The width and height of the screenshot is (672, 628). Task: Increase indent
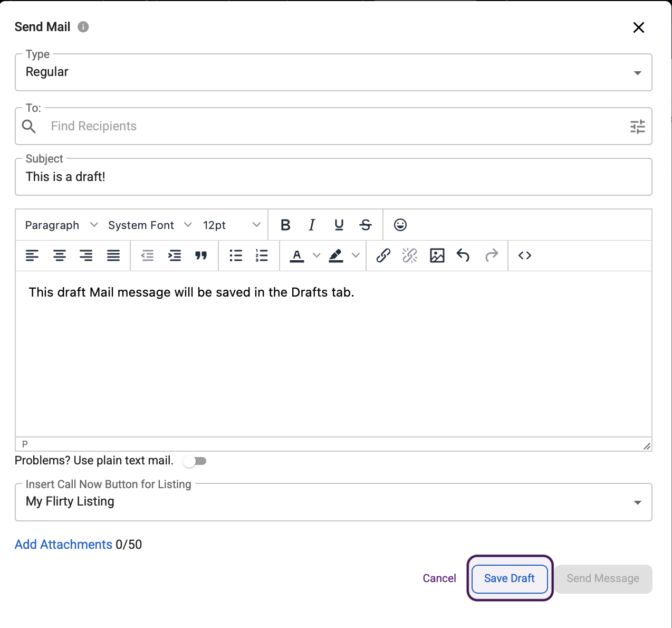click(x=175, y=256)
